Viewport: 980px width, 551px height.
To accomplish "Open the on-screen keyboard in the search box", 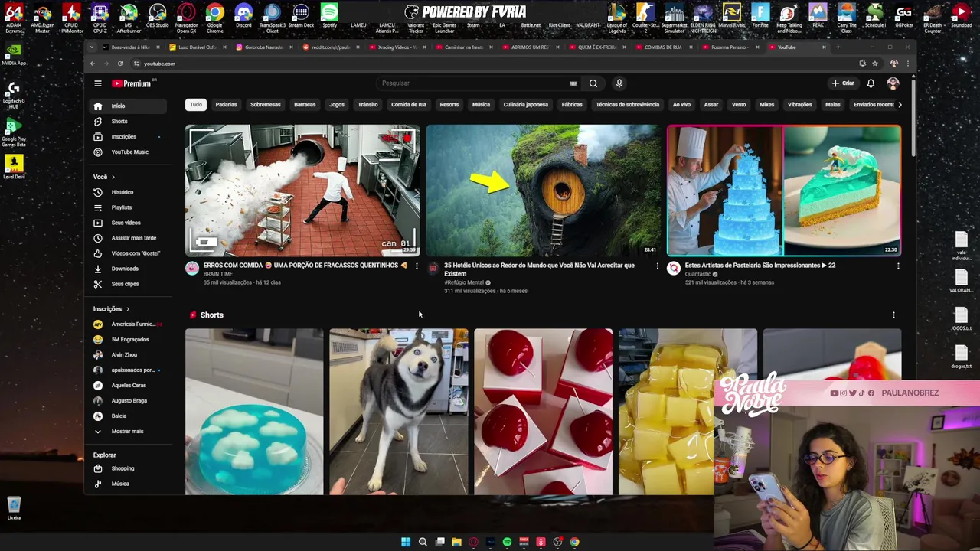I will point(573,83).
